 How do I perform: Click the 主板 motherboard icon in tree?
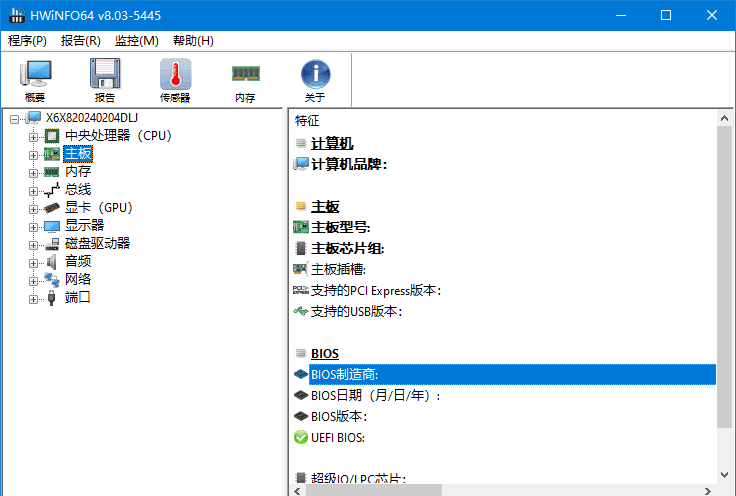[x=52, y=154]
